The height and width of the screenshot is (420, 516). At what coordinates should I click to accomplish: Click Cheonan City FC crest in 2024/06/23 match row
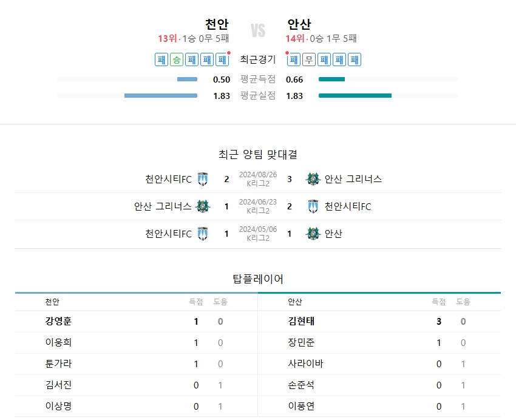[x=313, y=206]
